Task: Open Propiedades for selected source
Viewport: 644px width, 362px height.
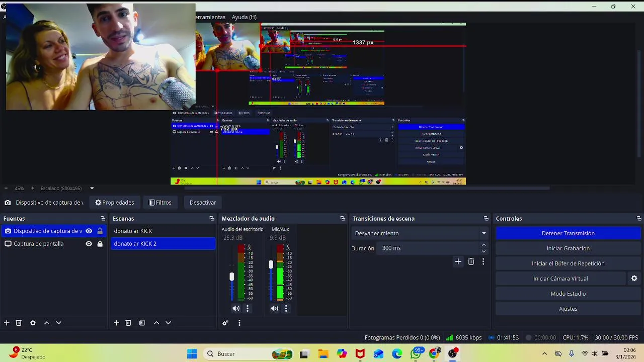Action: 115,203
